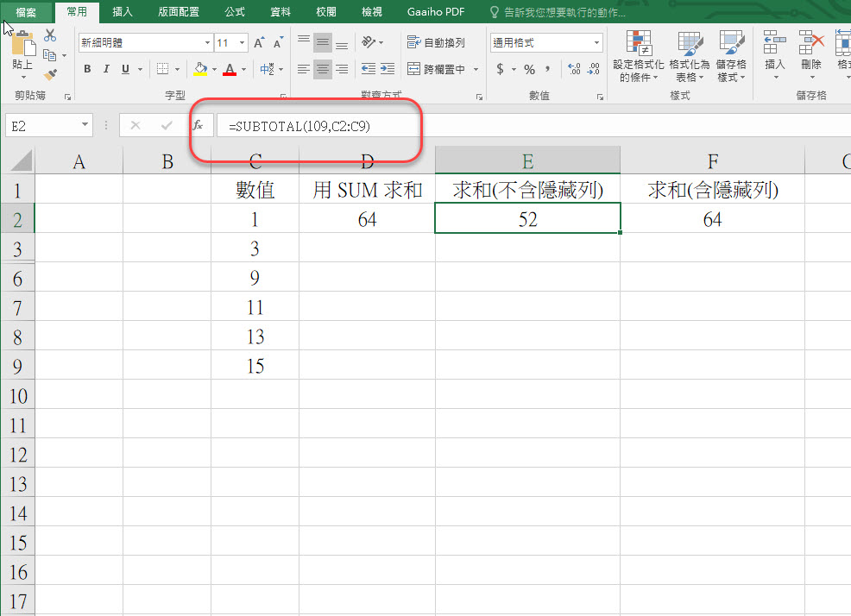Toggle center horizontal alignment
Image resolution: width=851 pixels, height=616 pixels.
(323, 69)
